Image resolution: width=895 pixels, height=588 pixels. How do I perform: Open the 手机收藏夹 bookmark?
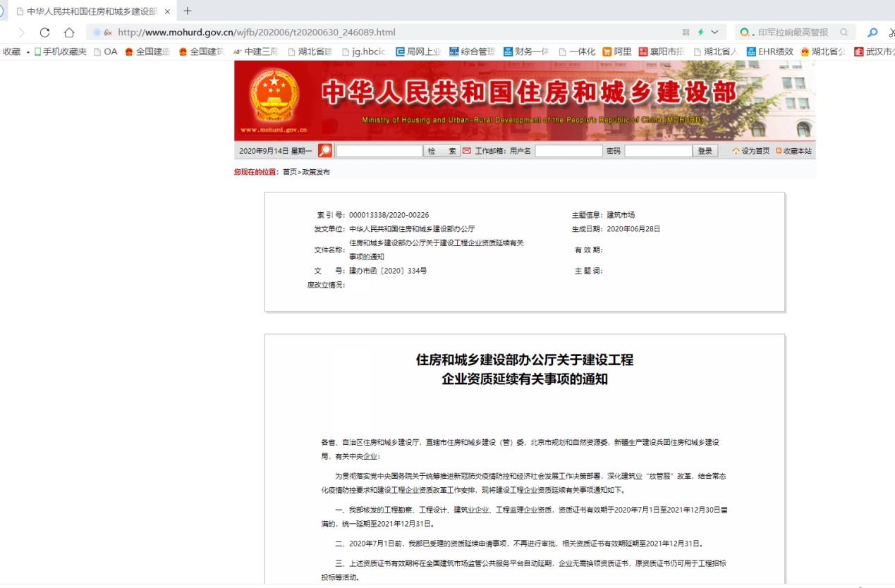tap(61, 51)
